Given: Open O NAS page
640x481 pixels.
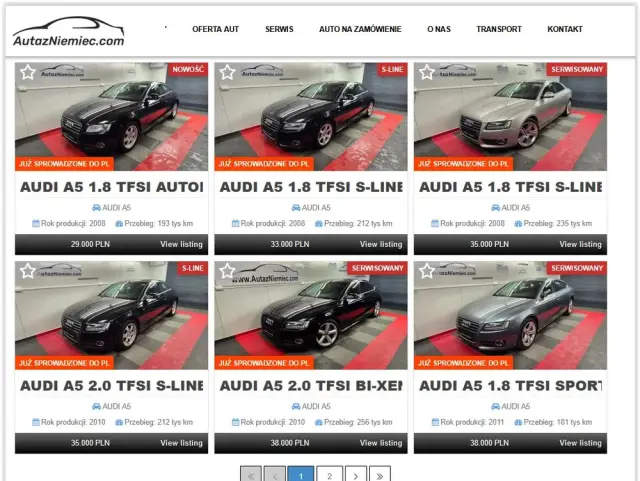Looking at the screenshot, I should tap(439, 29).
